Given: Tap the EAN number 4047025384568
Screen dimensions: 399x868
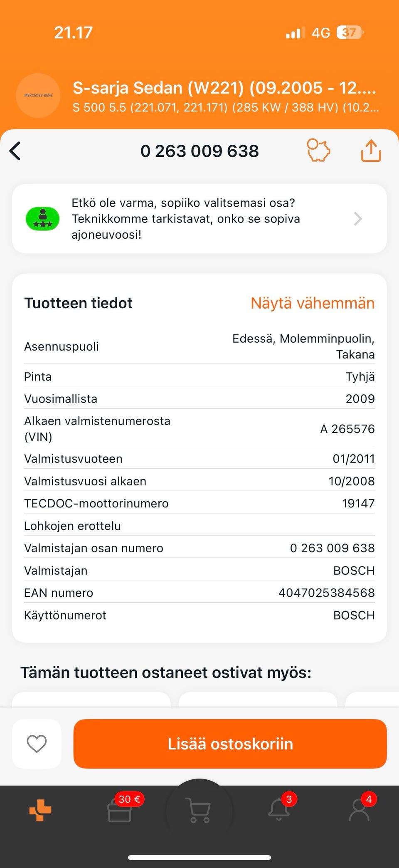Looking at the screenshot, I should [326, 593].
